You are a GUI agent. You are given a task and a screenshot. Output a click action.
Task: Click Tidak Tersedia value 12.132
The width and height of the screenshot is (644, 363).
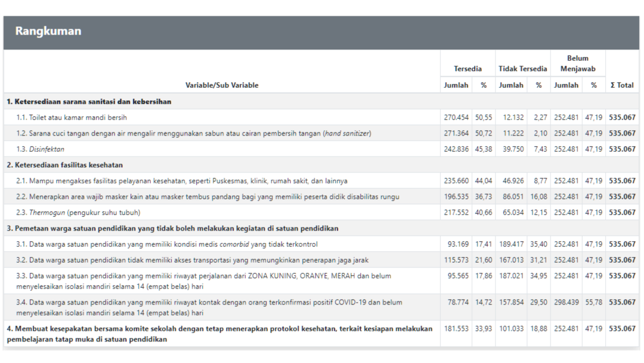[513, 118]
